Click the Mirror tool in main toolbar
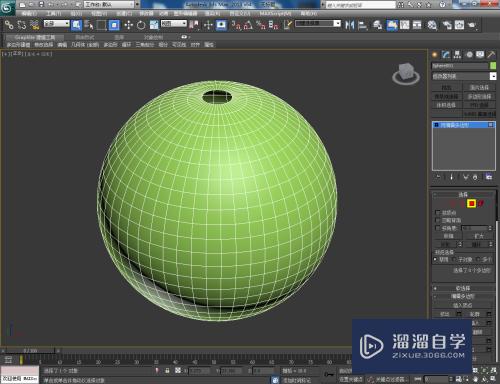The image size is (500, 384). [349, 25]
